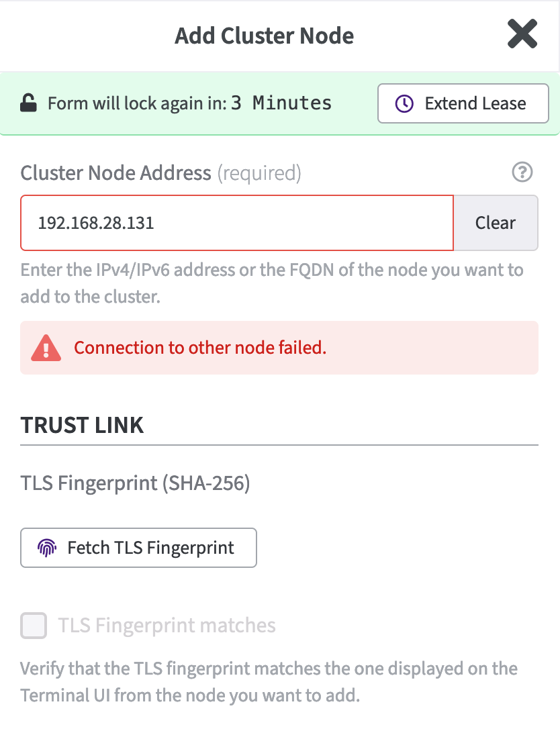560x733 pixels.
Task: Click the TRUST LINK section heading
Action: point(82,425)
